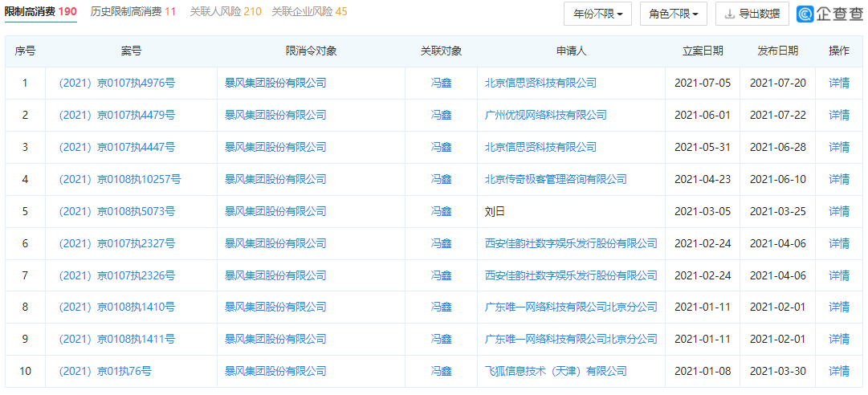Viewport: 868px width, 395px height.
Task: Open 暴风集团股份有限公司 in row 5
Action: click(275, 211)
